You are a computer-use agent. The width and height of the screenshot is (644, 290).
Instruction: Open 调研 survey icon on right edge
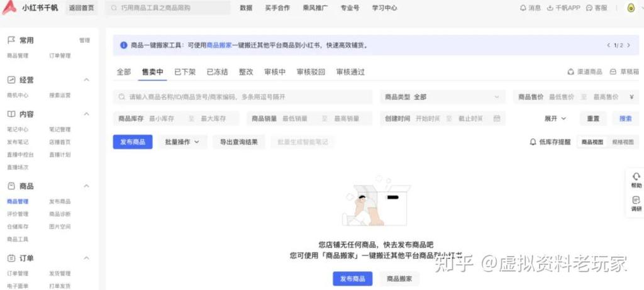pyautogui.click(x=636, y=200)
